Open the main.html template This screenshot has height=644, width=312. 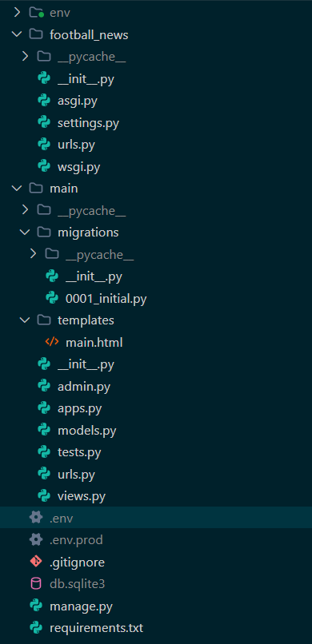pyautogui.click(x=94, y=342)
